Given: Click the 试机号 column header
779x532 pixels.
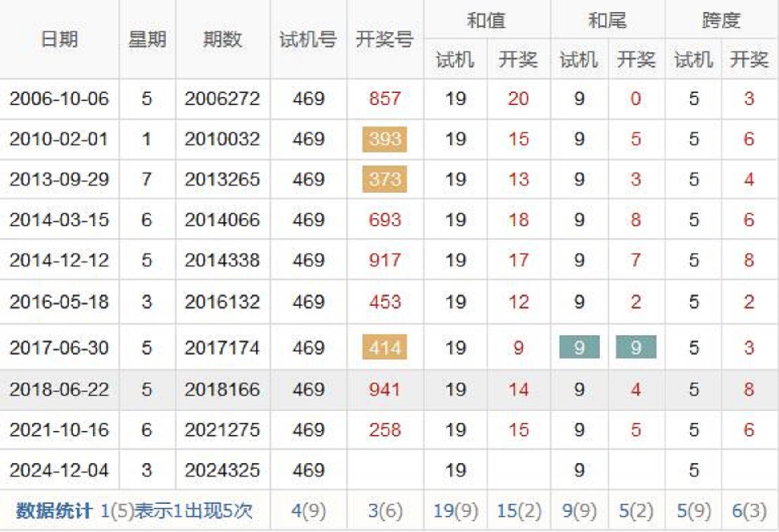Looking at the screenshot, I should pyautogui.click(x=308, y=40).
